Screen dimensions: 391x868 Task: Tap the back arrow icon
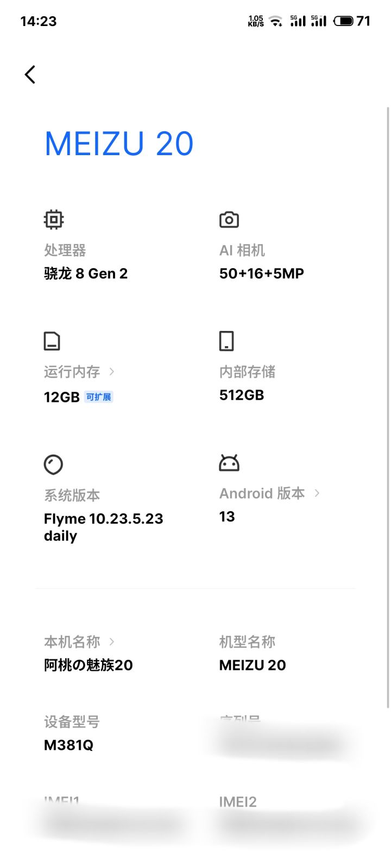coord(30,74)
